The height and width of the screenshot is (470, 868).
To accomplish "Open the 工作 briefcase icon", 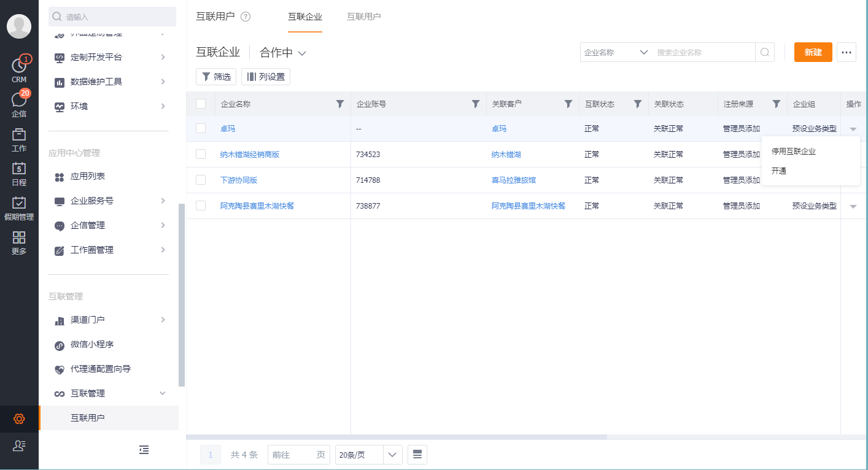I will tap(19, 134).
